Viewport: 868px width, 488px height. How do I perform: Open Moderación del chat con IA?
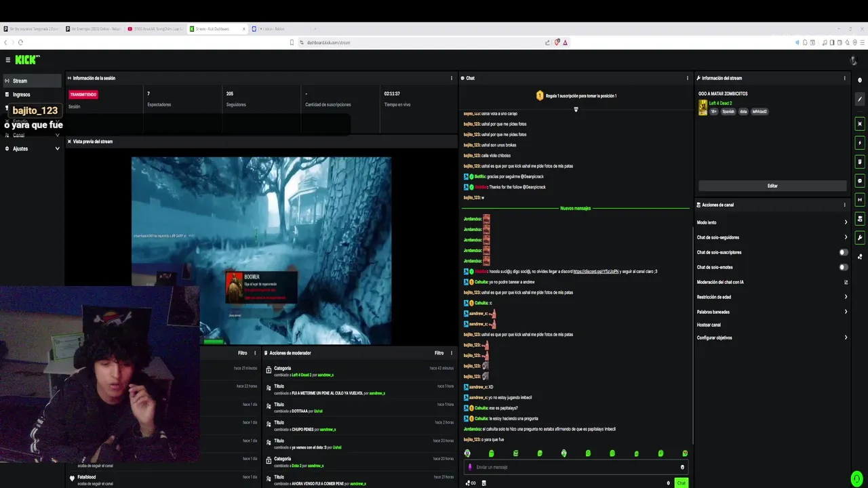[772, 282]
